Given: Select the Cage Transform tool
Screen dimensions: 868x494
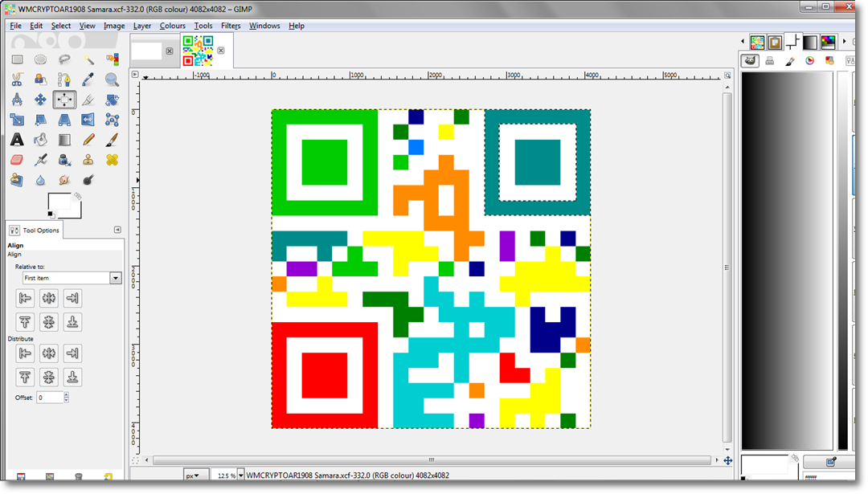Looking at the screenshot, I should (x=112, y=120).
